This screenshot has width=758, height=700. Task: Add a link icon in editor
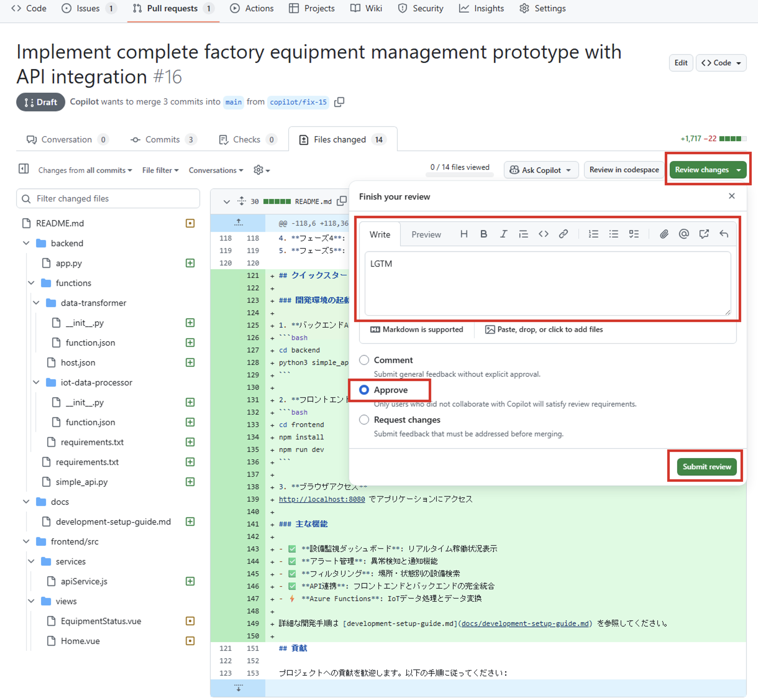coord(564,234)
